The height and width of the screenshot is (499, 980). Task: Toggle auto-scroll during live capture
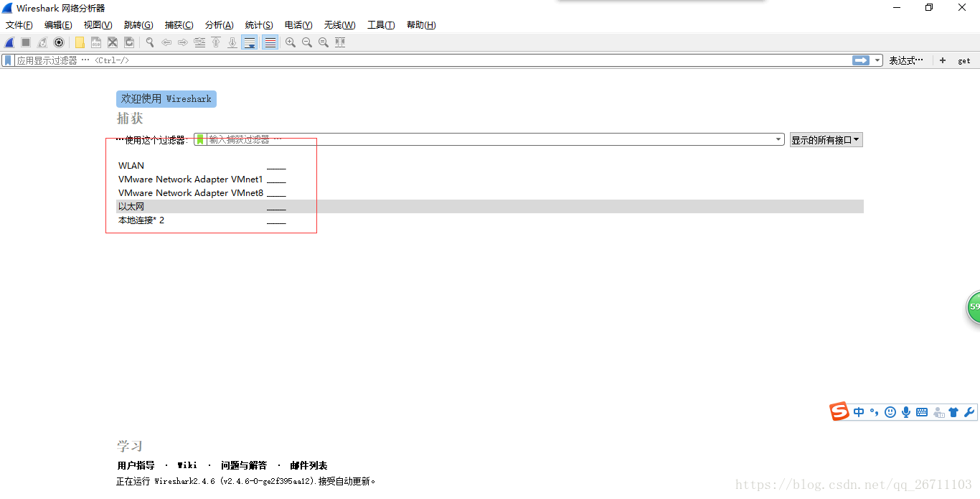pyautogui.click(x=250, y=42)
